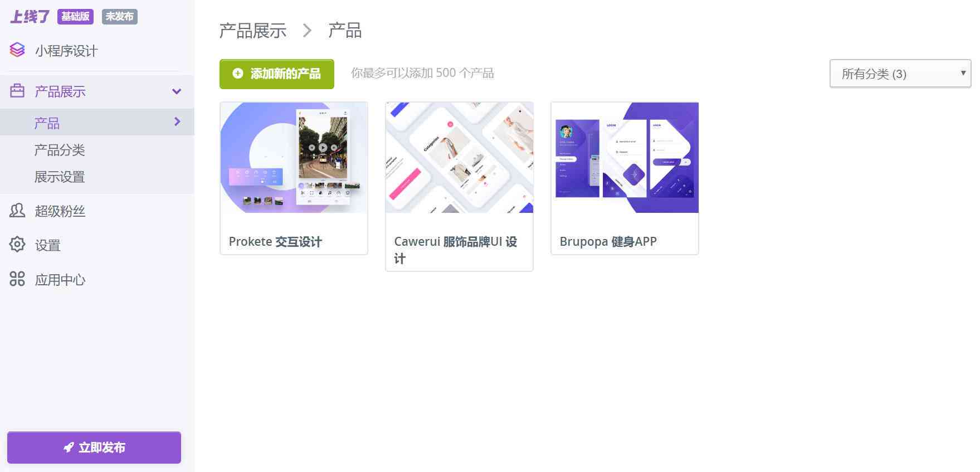
Task: Click the 未发布 status badge
Action: [x=120, y=17]
